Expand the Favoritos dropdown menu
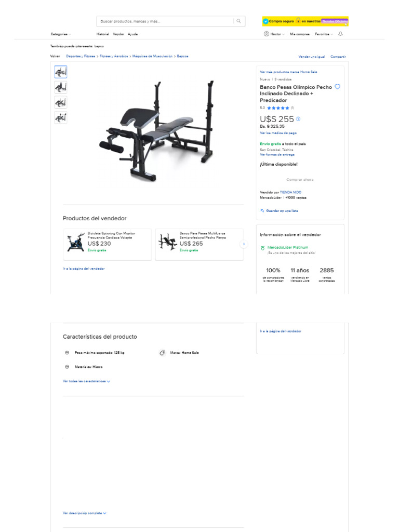399x532 pixels. pos(324,34)
